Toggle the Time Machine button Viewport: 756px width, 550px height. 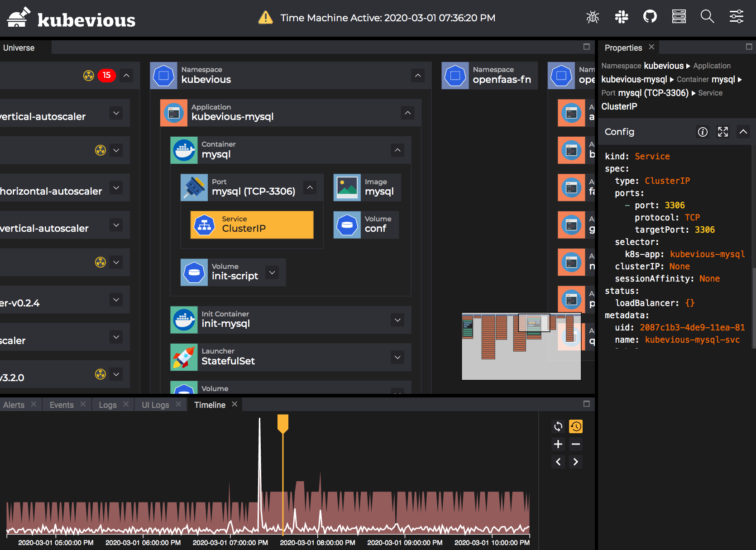point(576,426)
